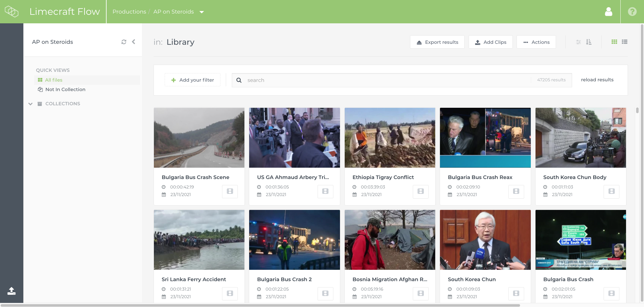Click the upload icon in left sidebar
The height and width of the screenshot is (307, 644).
[11, 291]
